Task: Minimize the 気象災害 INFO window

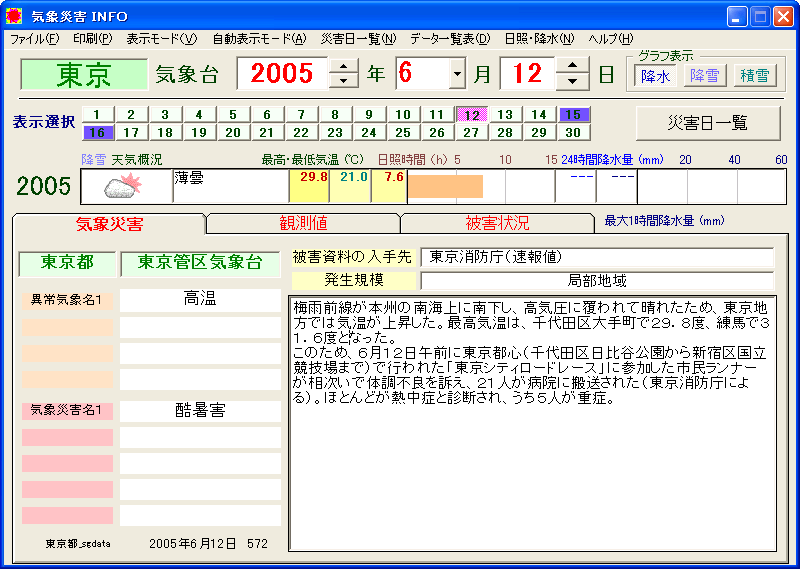Action: 737,17
